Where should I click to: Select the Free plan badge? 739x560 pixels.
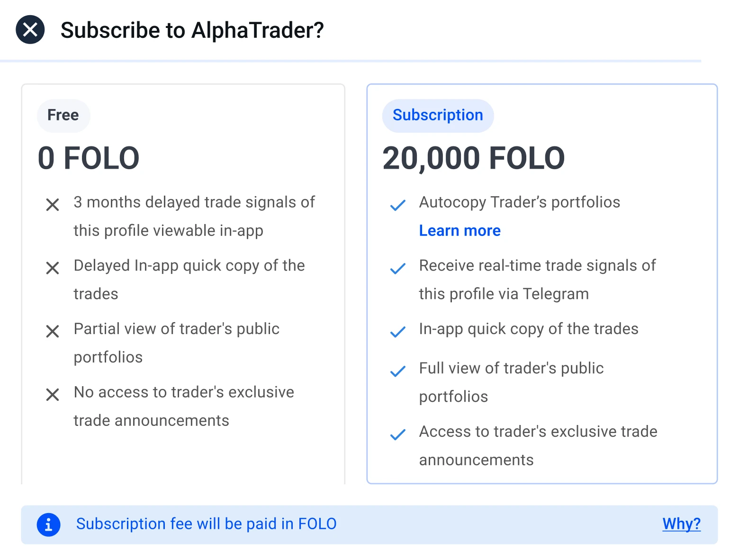(x=63, y=115)
